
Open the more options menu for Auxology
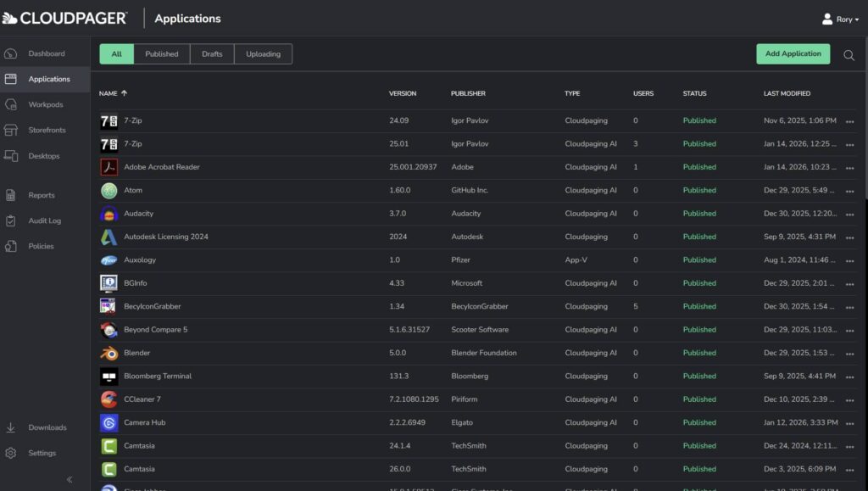click(x=849, y=260)
